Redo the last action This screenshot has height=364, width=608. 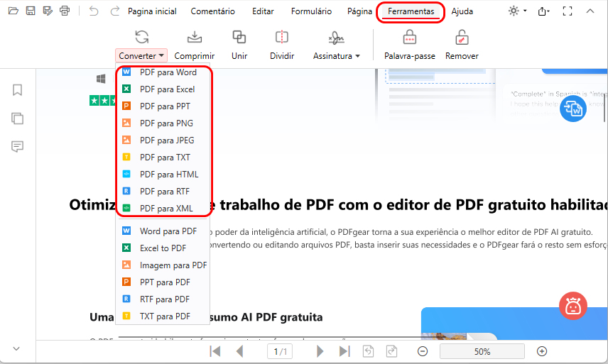(115, 11)
